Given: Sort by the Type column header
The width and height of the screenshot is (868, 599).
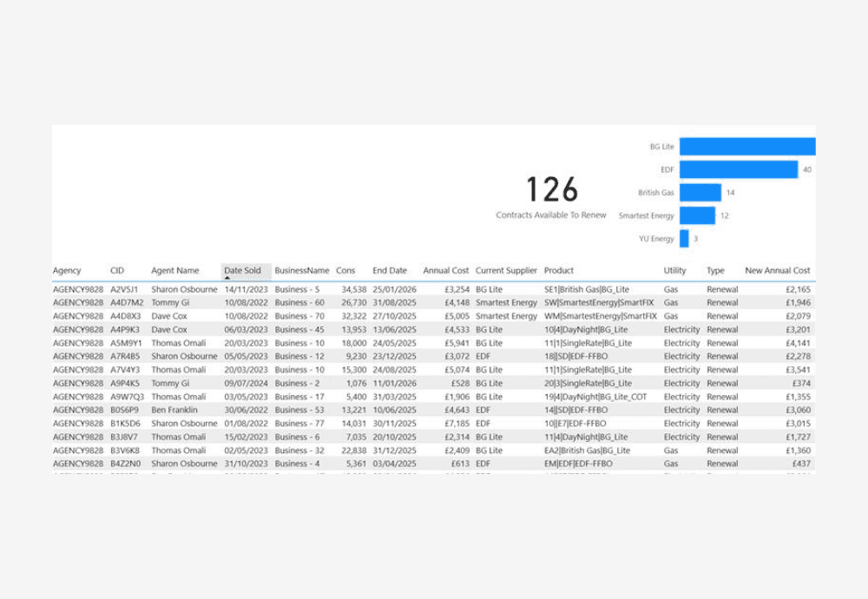Looking at the screenshot, I should coord(716,271).
